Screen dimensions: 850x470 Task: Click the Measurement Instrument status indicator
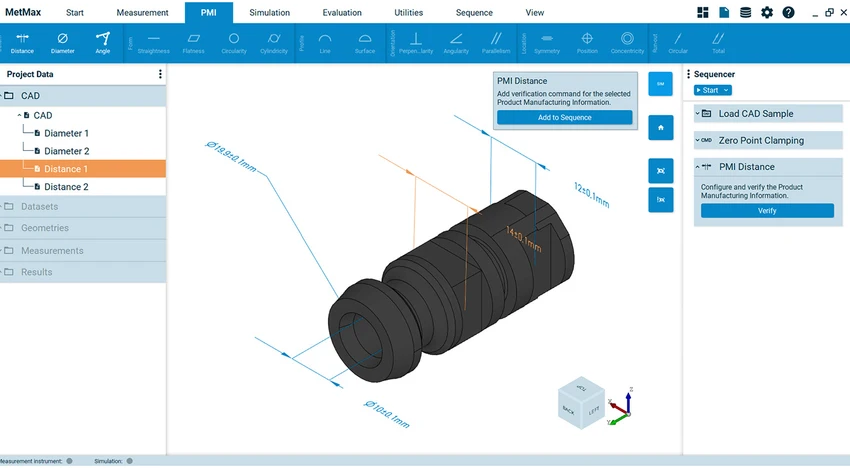[x=69, y=461]
